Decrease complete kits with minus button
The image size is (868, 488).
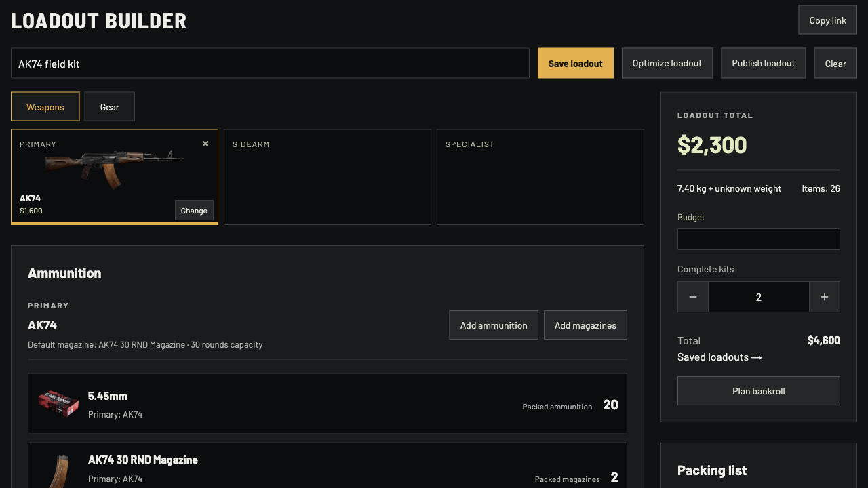(x=693, y=297)
